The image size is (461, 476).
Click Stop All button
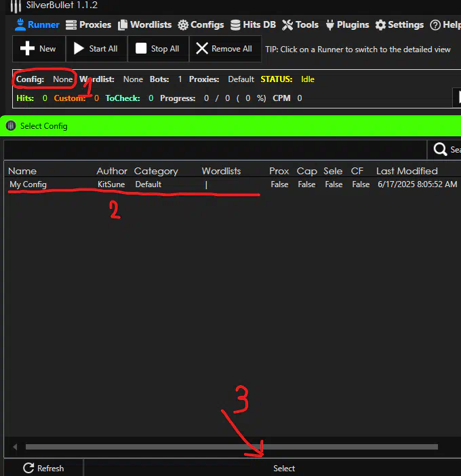click(158, 49)
